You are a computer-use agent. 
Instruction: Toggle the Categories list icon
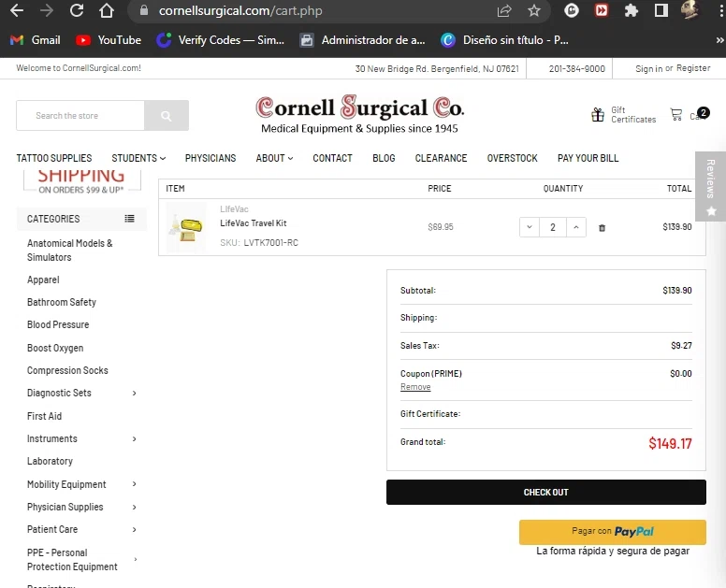pyautogui.click(x=130, y=219)
